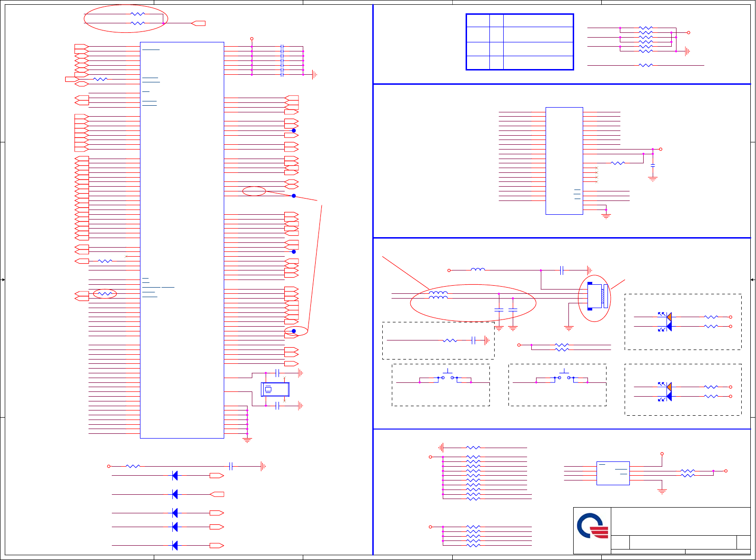
Task: Select the upper dual LED symbol
Action: pos(666,321)
